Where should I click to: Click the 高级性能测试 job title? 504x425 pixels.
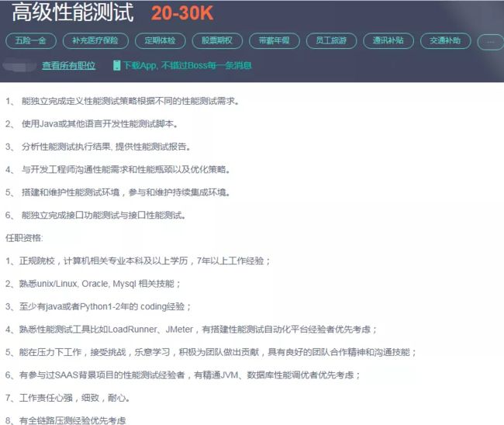point(73,12)
